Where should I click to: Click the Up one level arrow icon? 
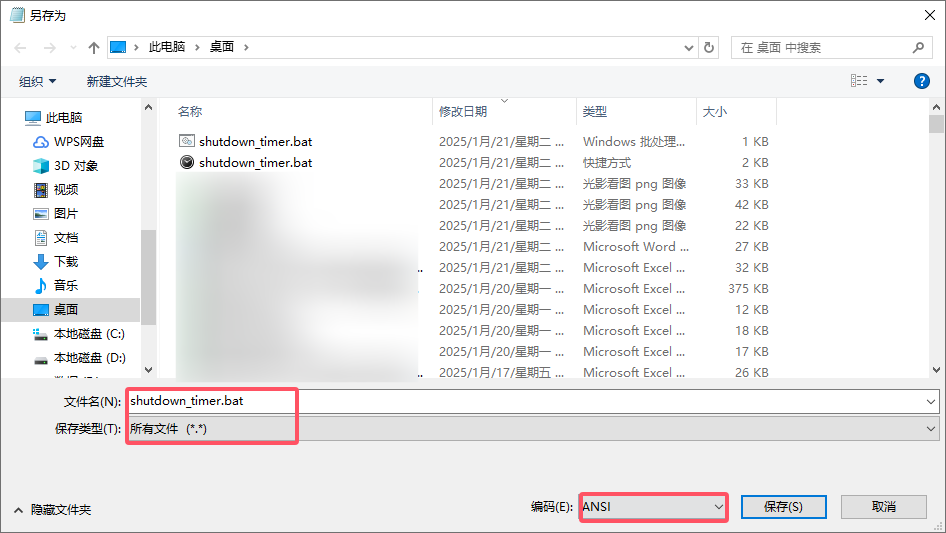pos(94,47)
